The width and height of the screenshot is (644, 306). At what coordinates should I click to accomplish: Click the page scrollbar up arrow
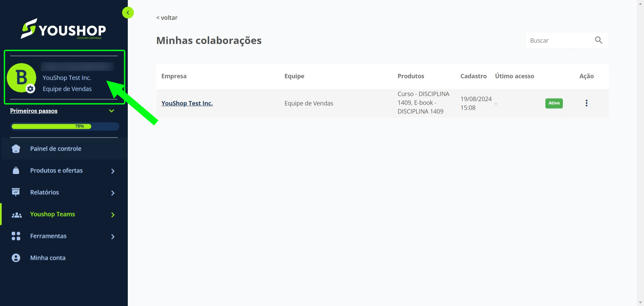pyautogui.click(x=641, y=3)
